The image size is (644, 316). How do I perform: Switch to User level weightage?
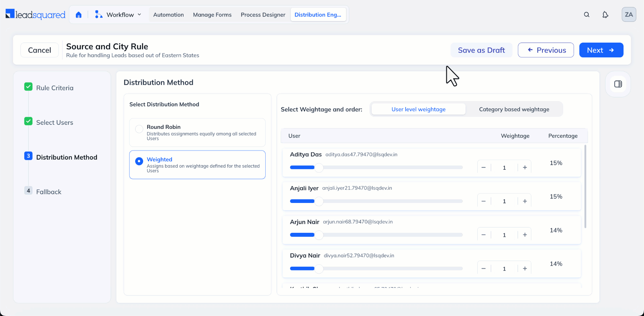pyautogui.click(x=418, y=109)
